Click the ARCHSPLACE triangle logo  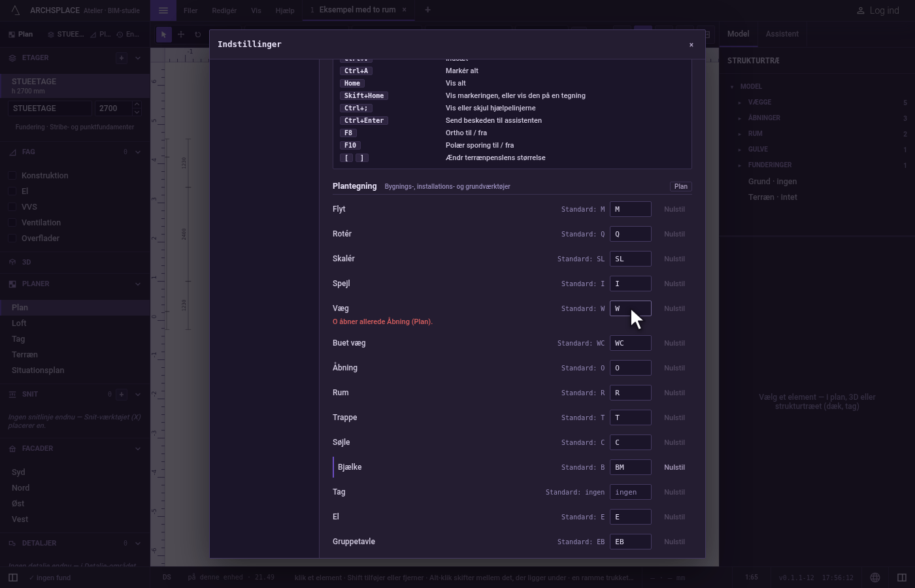[x=15, y=10]
